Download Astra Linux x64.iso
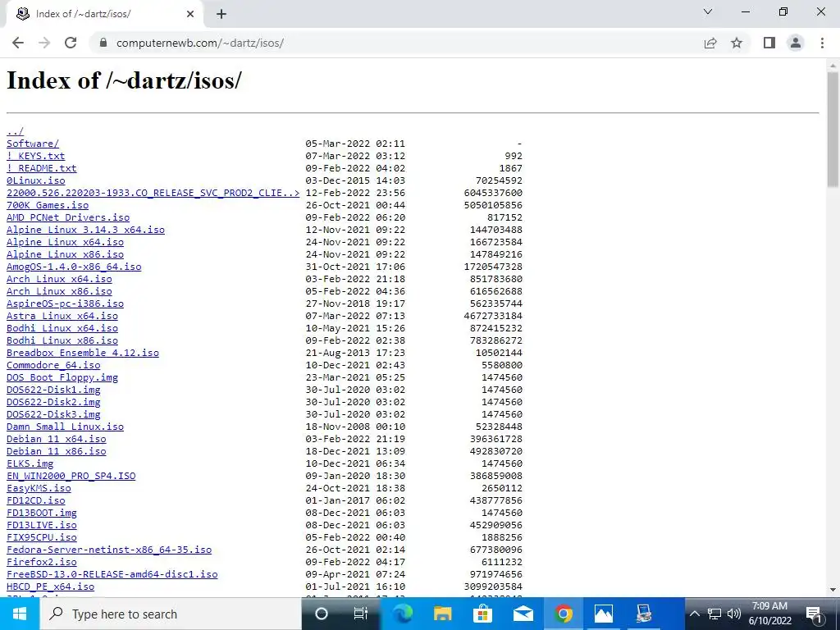The width and height of the screenshot is (840, 630). tap(62, 316)
